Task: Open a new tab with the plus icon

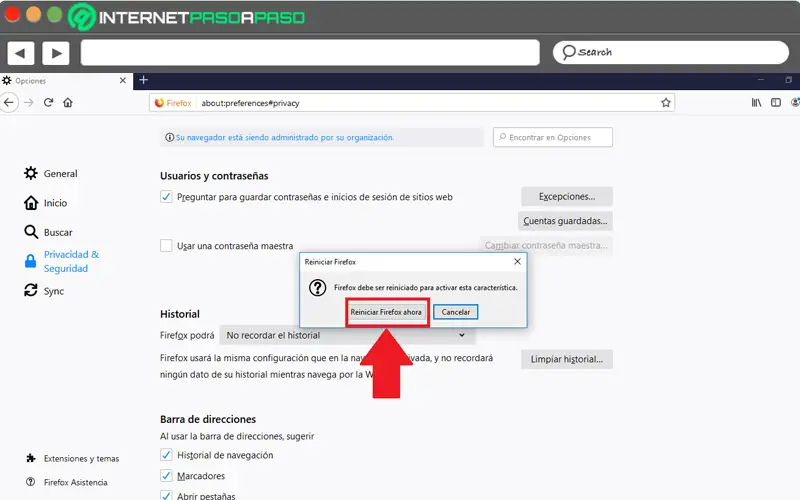Action: tap(144, 80)
